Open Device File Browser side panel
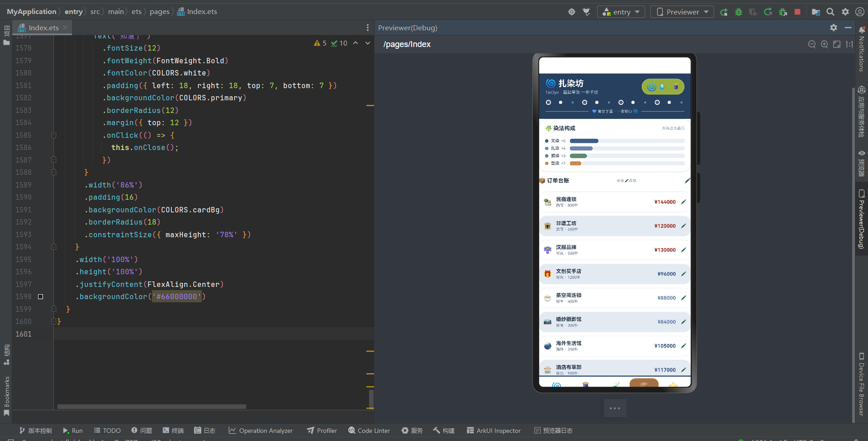Viewport: 868px width, 441px height. [862, 384]
